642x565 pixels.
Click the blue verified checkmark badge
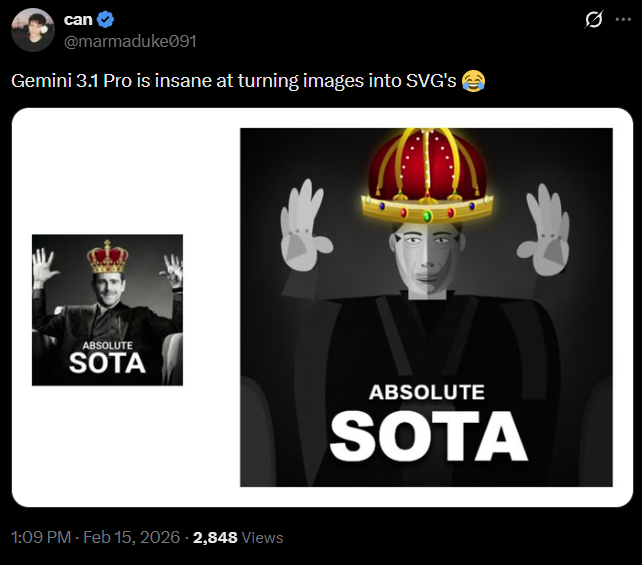(105, 19)
